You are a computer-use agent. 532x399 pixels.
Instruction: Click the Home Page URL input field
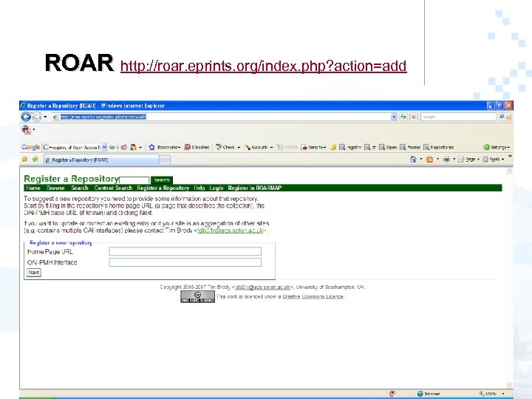(185, 251)
